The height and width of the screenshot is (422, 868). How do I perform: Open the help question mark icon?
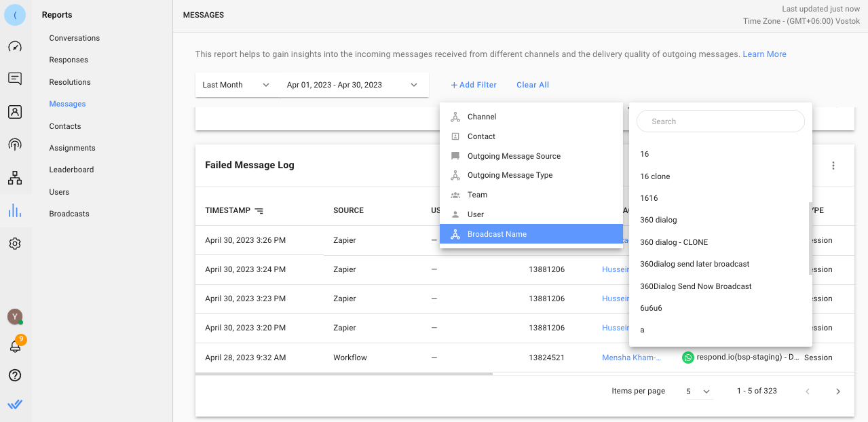(15, 375)
